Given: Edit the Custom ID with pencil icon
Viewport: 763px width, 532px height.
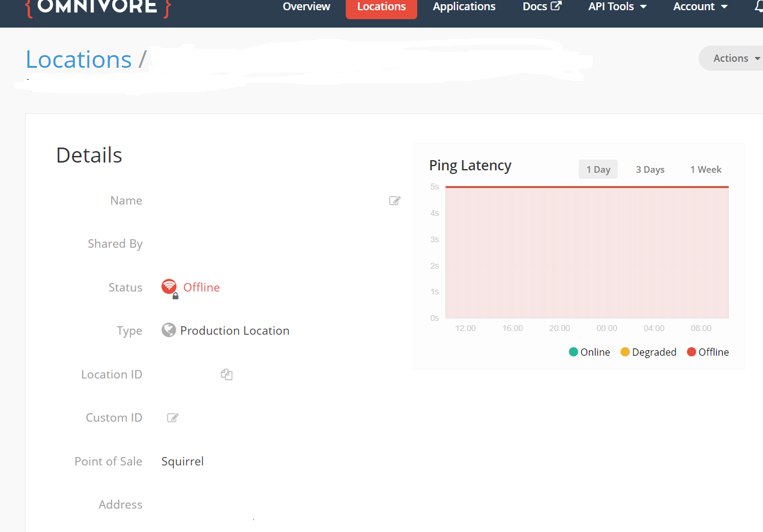Looking at the screenshot, I should (172, 417).
